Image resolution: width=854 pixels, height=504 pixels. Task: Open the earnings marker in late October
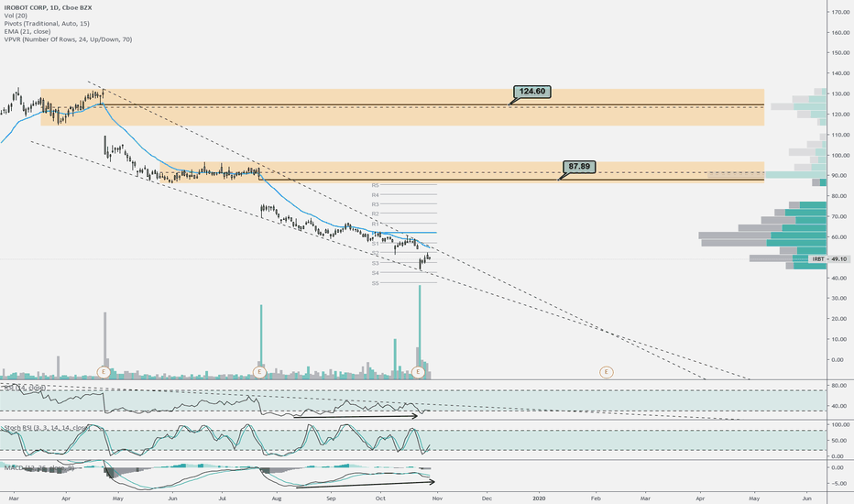[x=418, y=372]
